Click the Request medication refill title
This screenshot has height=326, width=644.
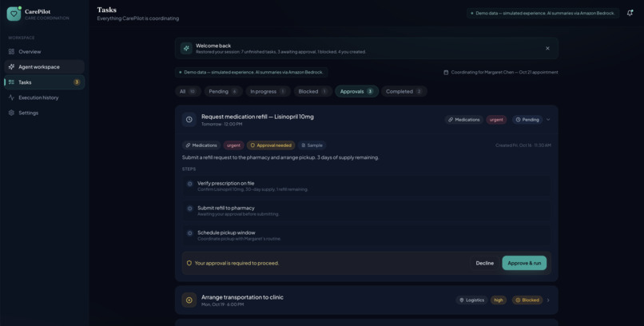coord(257,117)
